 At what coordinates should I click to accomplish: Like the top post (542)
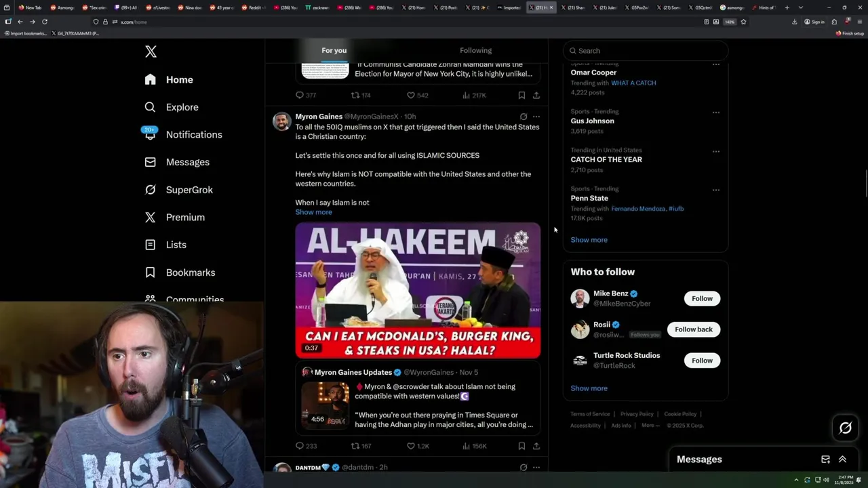(x=418, y=96)
